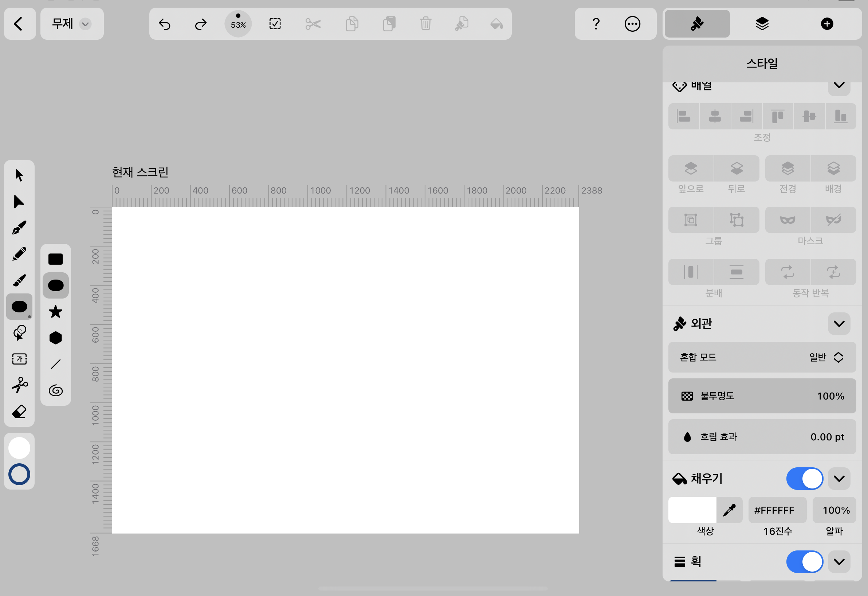Click the white fill 색상 swatch

point(692,510)
